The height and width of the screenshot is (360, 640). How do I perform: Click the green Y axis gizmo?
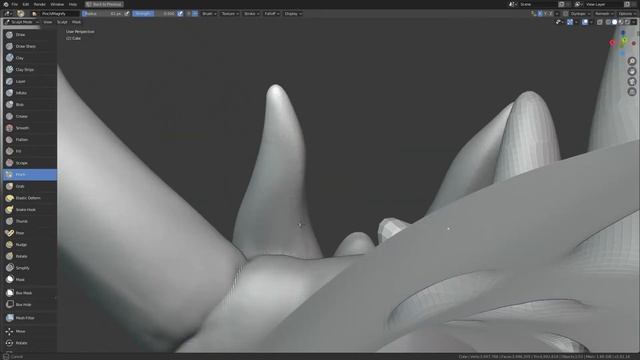[x=625, y=40]
